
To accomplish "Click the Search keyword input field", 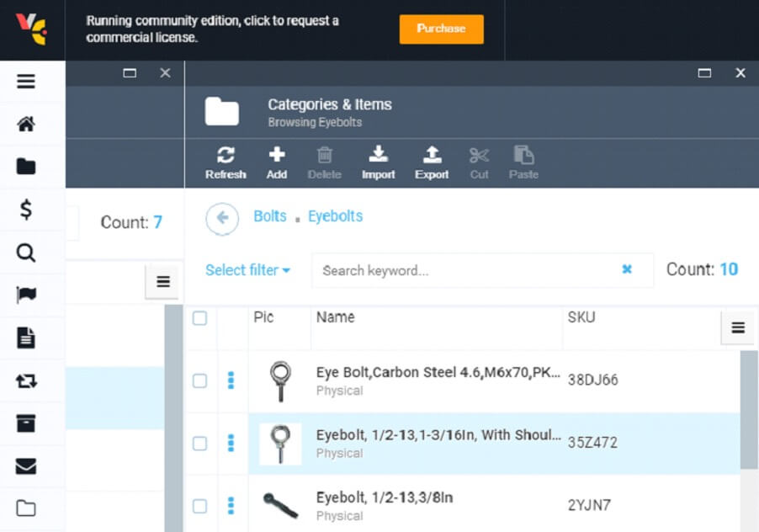I will 467,271.
